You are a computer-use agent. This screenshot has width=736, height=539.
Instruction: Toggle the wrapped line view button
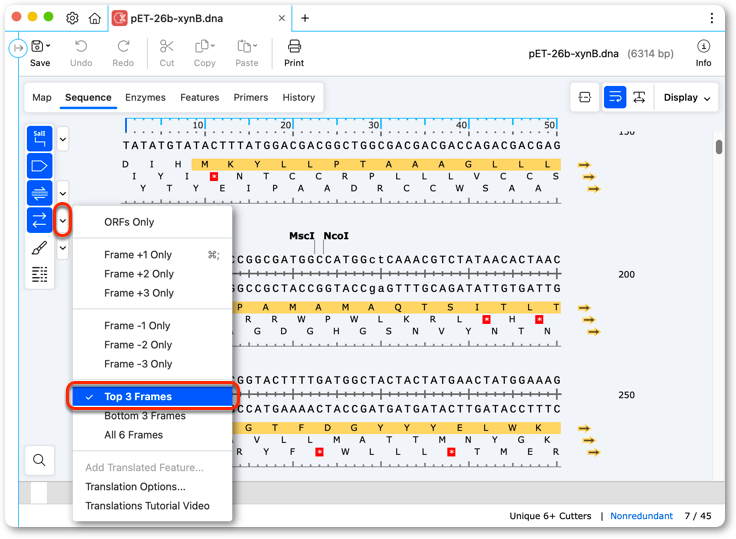tap(615, 97)
